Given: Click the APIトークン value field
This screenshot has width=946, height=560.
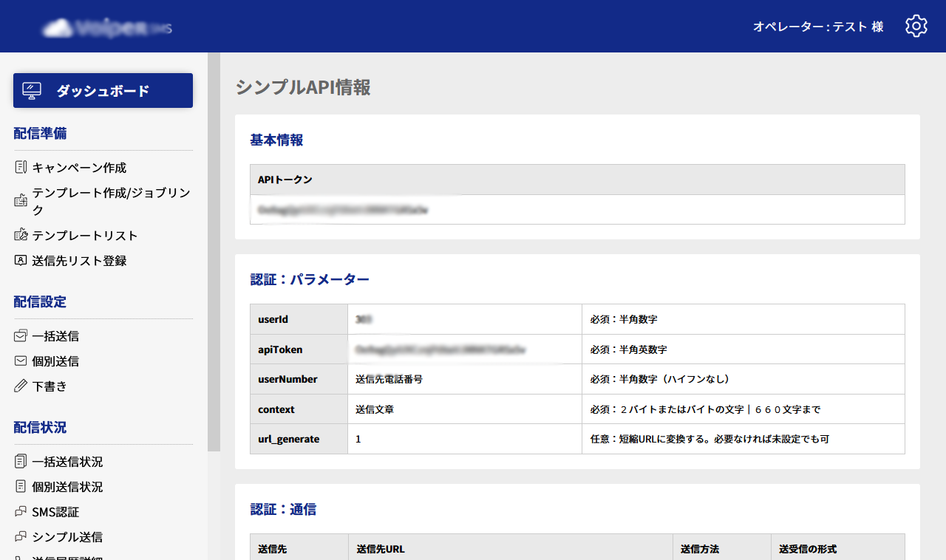Looking at the screenshot, I should (x=577, y=210).
